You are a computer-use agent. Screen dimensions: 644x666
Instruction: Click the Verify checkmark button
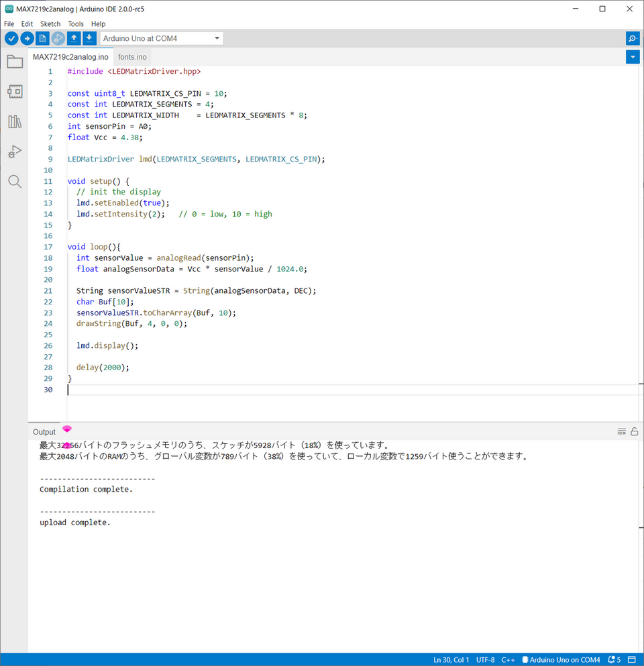coord(11,38)
